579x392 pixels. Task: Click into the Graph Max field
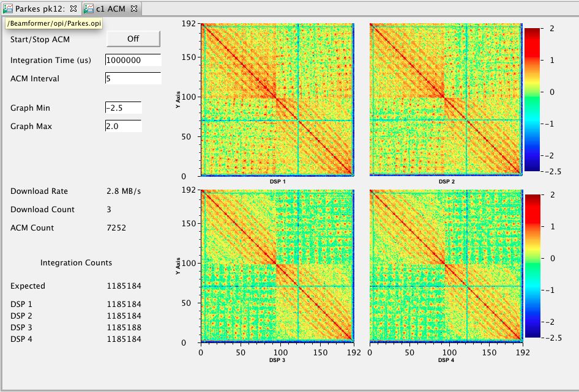123,126
